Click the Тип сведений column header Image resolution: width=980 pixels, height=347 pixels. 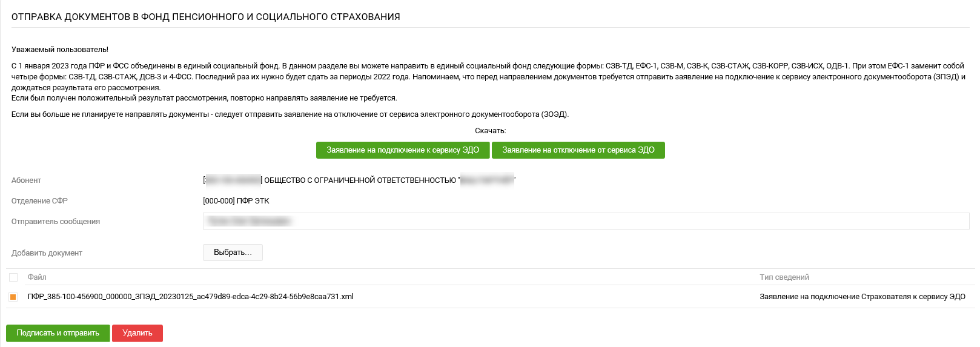click(x=784, y=277)
